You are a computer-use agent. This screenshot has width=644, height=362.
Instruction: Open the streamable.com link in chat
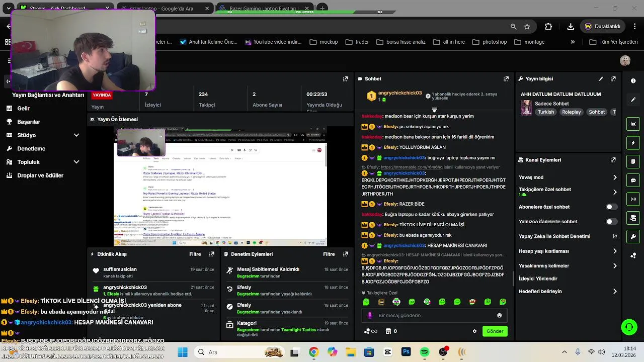tap(412, 167)
